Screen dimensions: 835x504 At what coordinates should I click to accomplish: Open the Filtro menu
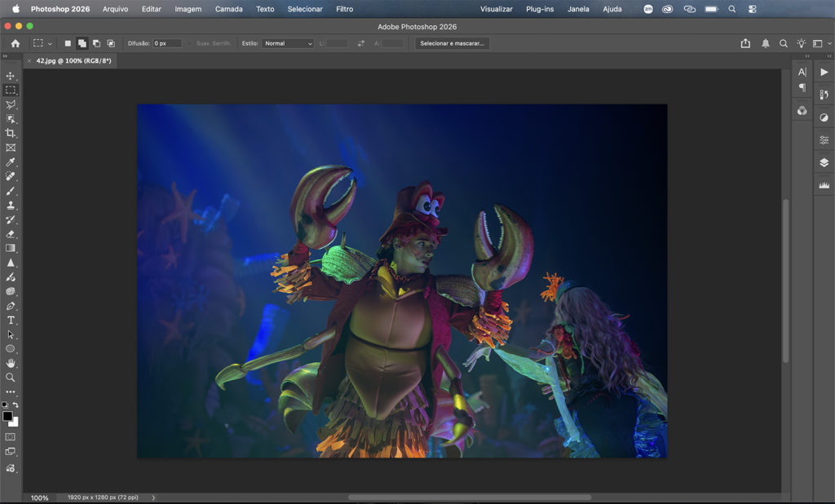coord(344,9)
